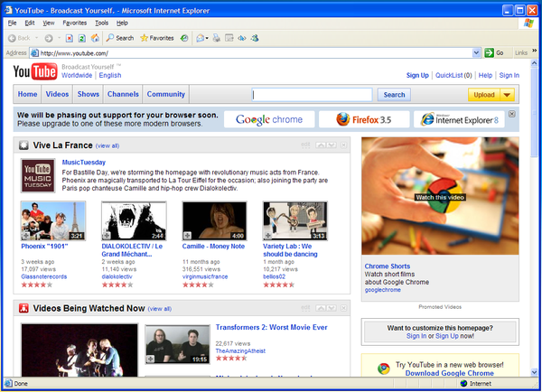Open the Back button history dropdown

[x=37, y=38]
